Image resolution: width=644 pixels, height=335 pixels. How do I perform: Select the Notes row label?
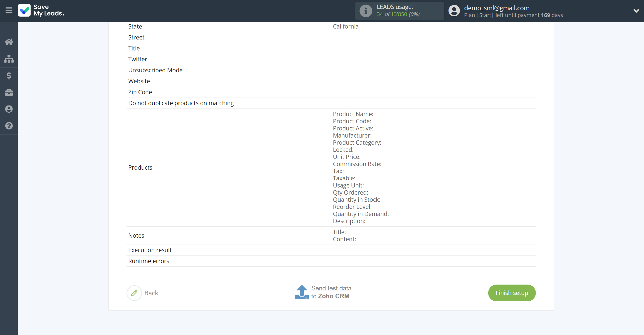[x=136, y=236]
